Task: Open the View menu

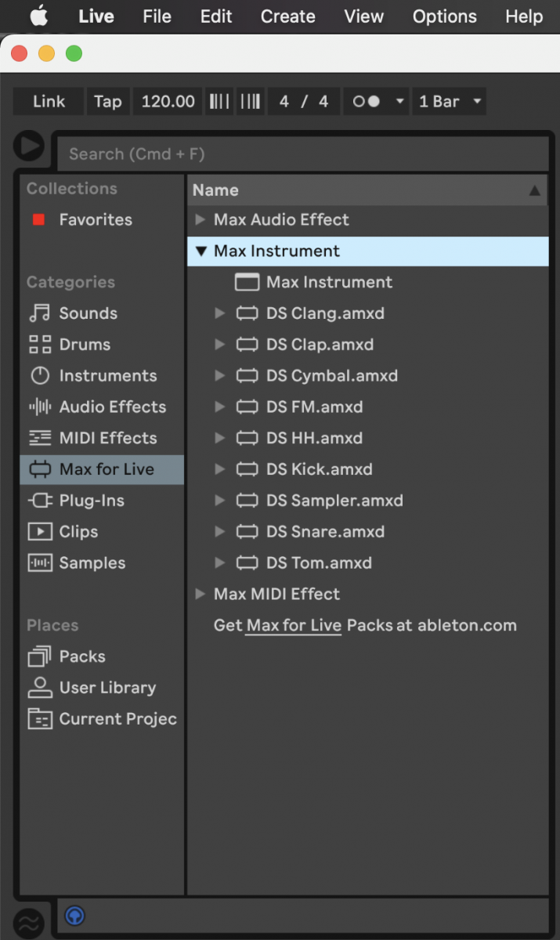Action: point(364,16)
